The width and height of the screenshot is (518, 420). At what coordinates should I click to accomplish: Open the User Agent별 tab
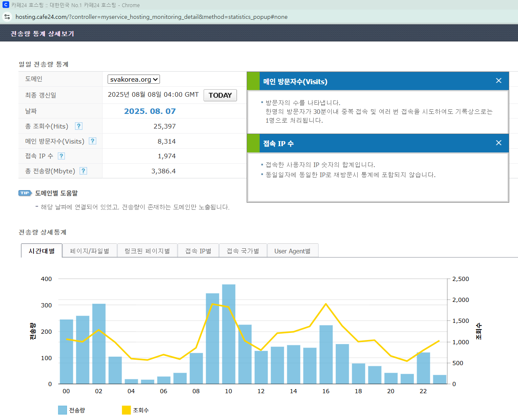292,251
